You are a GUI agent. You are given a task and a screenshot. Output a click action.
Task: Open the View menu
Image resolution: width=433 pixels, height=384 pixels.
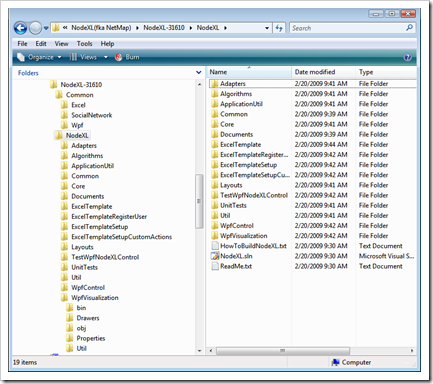pos(61,44)
